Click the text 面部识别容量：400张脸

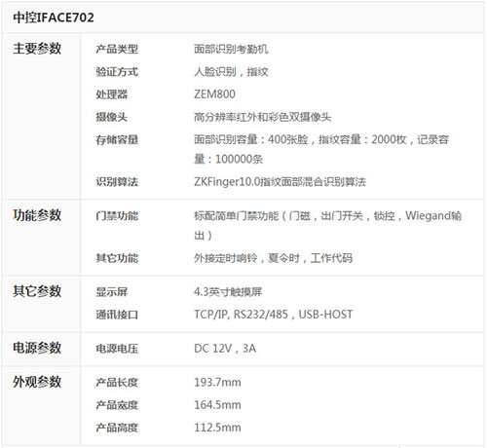(251, 139)
